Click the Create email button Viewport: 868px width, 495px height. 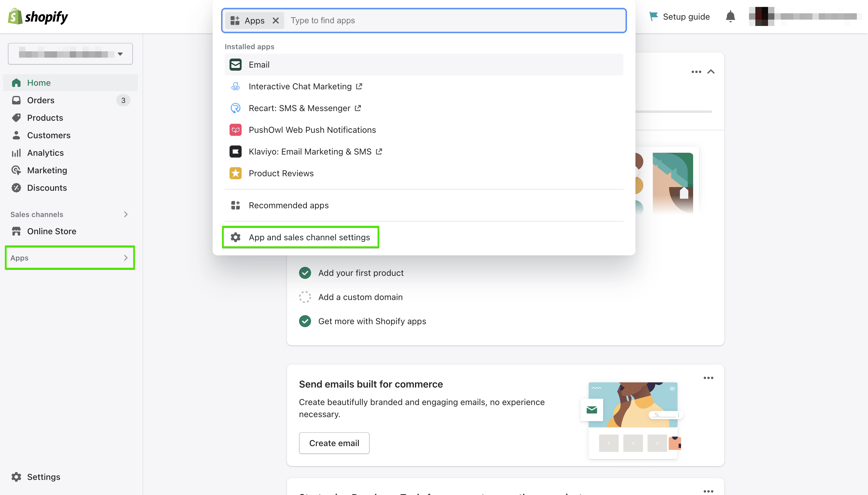click(x=334, y=443)
